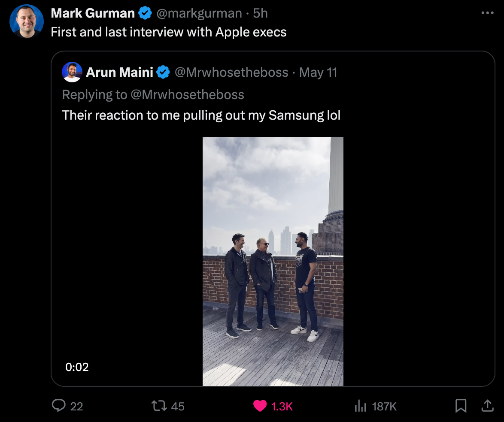
Task: Click Mark Gurman's profile picture
Action: 27,21
